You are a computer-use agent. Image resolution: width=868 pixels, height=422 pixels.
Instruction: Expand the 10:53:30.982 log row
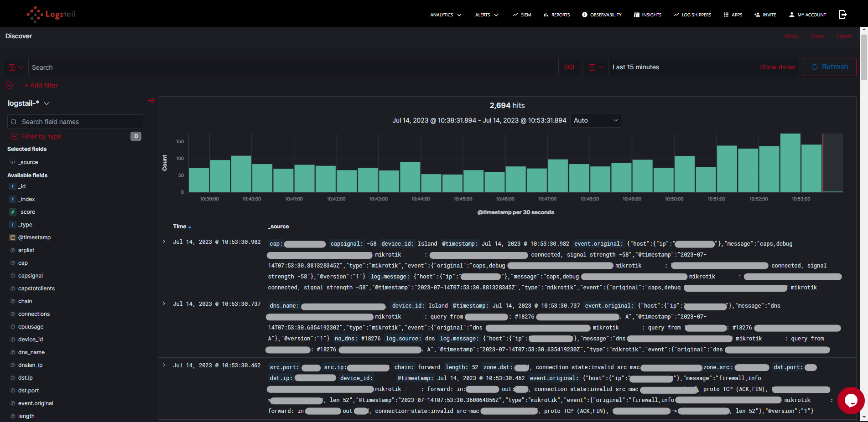pyautogui.click(x=164, y=242)
